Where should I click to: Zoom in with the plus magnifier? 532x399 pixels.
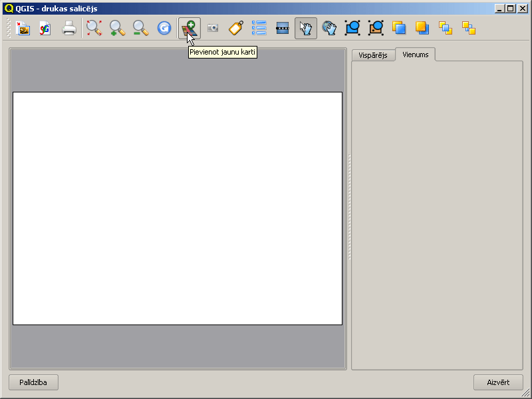point(118,28)
